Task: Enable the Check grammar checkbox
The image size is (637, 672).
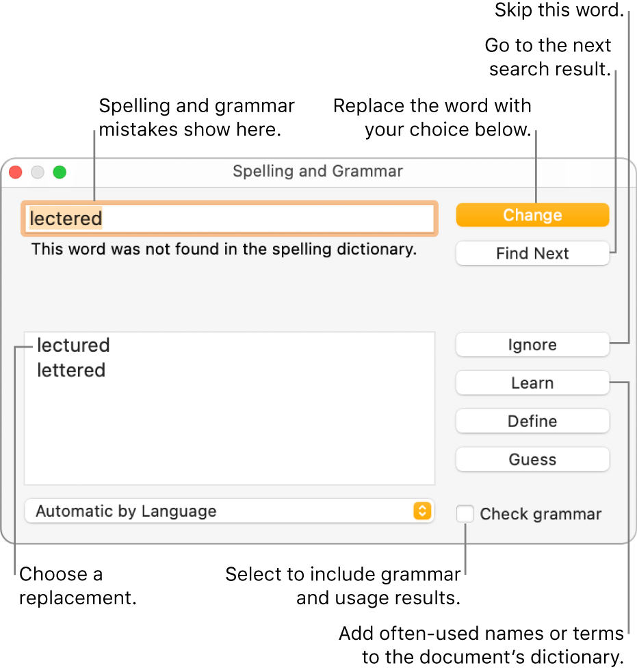Action: click(465, 514)
